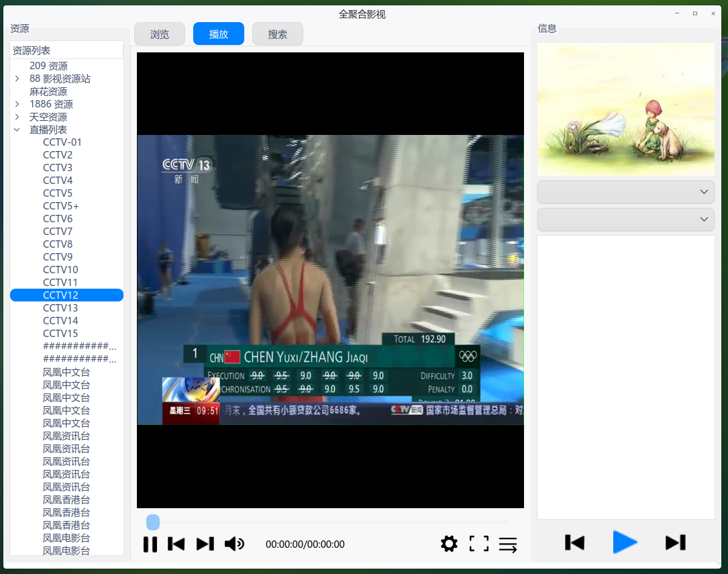Go to next episode in info panel
Image resolution: width=728 pixels, height=574 pixels.
(x=676, y=542)
